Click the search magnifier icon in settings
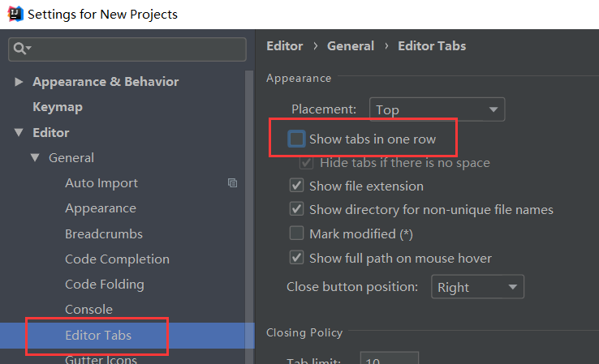The height and width of the screenshot is (364, 599). pyautogui.click(x=20, y=49)
